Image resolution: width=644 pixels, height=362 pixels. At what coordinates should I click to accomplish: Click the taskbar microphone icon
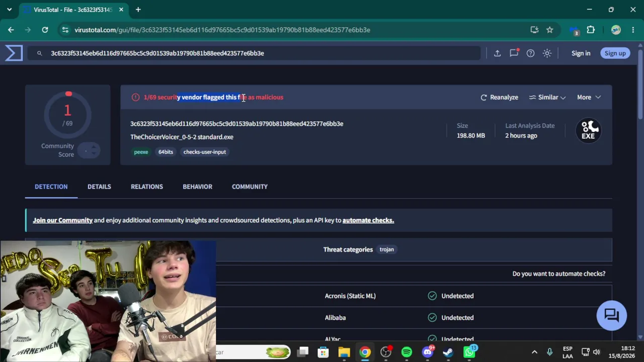click(x=549, y=352)
